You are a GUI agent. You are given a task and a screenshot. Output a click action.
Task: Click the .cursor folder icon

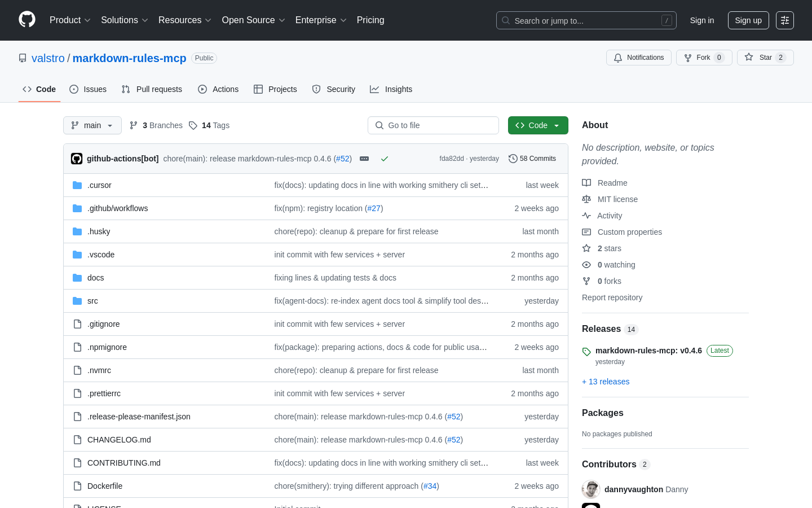click(77, 185)
